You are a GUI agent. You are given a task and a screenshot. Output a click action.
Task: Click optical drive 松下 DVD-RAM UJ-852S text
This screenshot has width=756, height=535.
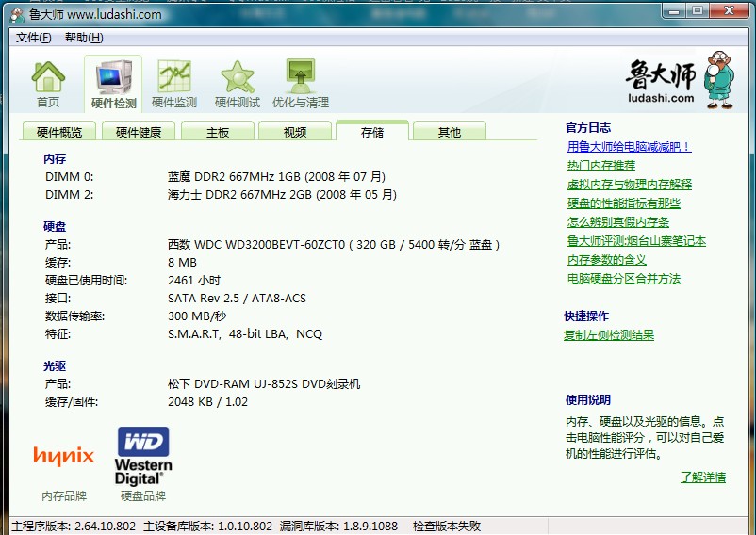pyautogui.click(x=264, y=383)
